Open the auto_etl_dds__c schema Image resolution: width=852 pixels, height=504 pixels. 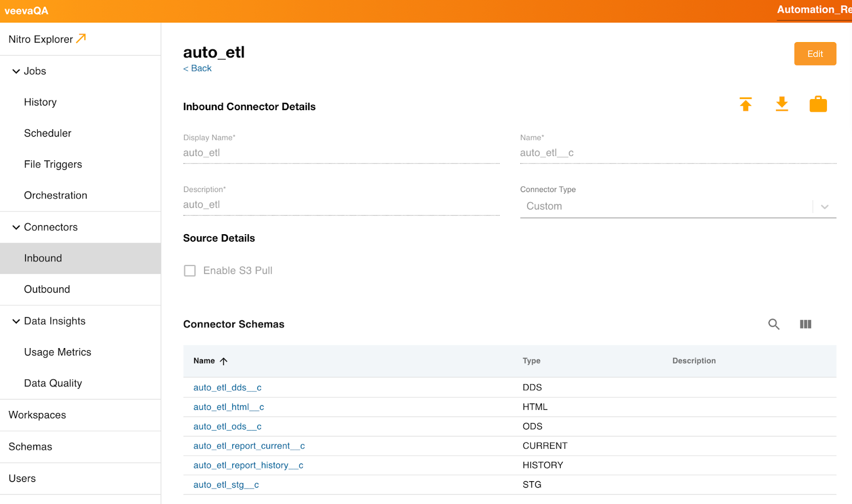[x=227, y=387]
